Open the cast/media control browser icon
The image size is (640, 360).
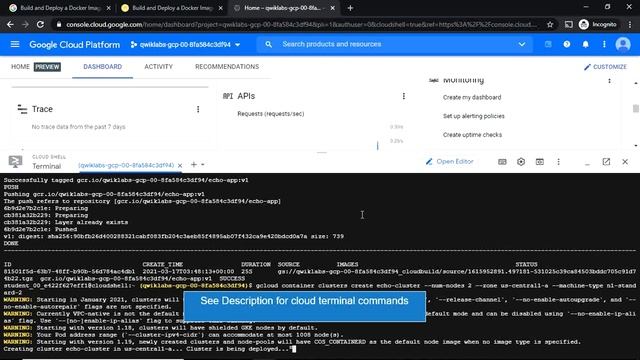point(569,24)
